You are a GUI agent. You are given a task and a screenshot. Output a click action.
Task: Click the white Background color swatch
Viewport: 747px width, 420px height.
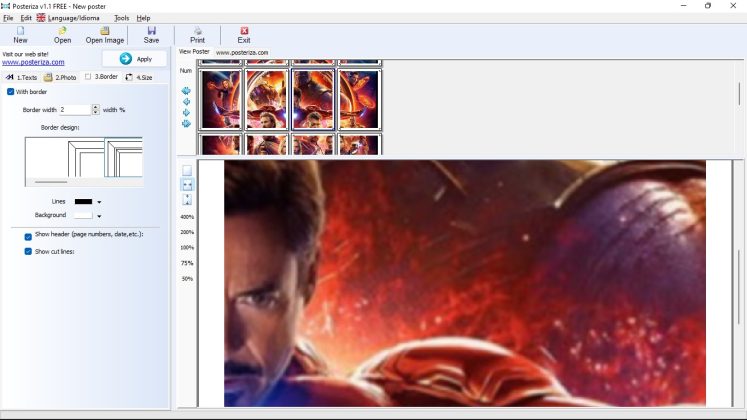(x=83, y=215)
